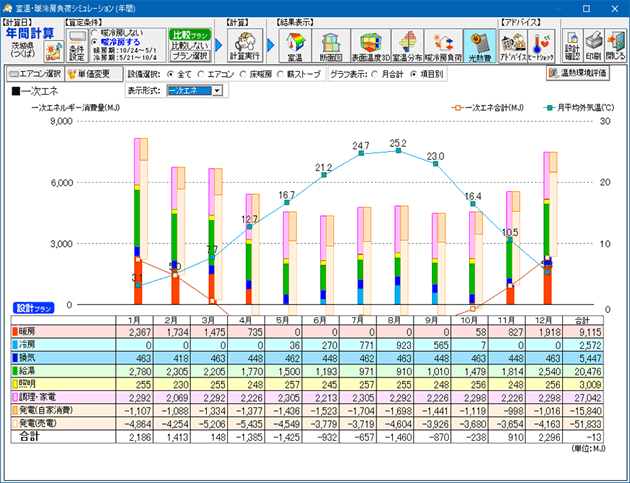This screenshot has height=483, width=630.
Task: Open ヒートショック heat shock advice
Action: (541, 45)
